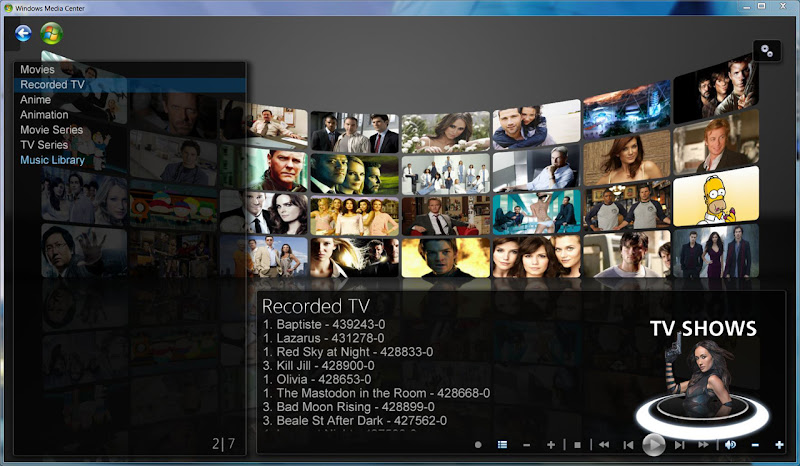Select 'The Mastodon in the Room - 428668-0'
800x466 pixels.
coord(377,393)
